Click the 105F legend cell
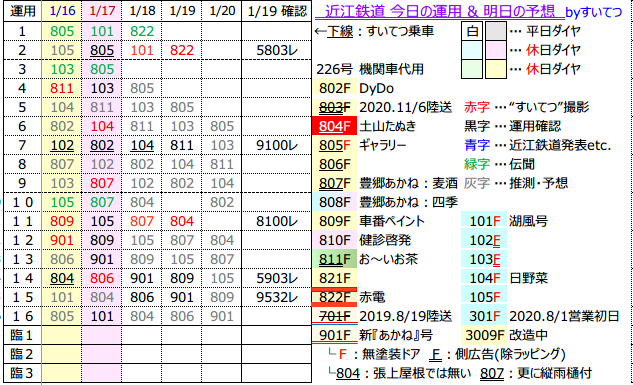 pyautogui.click(x=484, y=297)
